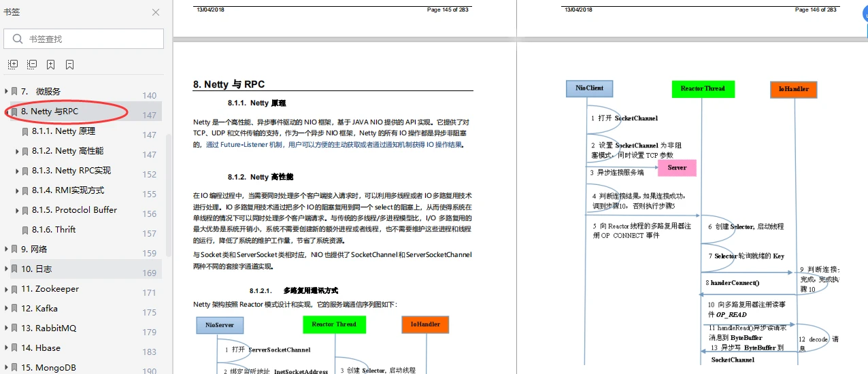868x374 pixels.
Task: Click page number 155 in bookmarks
Action: [150, 194]
